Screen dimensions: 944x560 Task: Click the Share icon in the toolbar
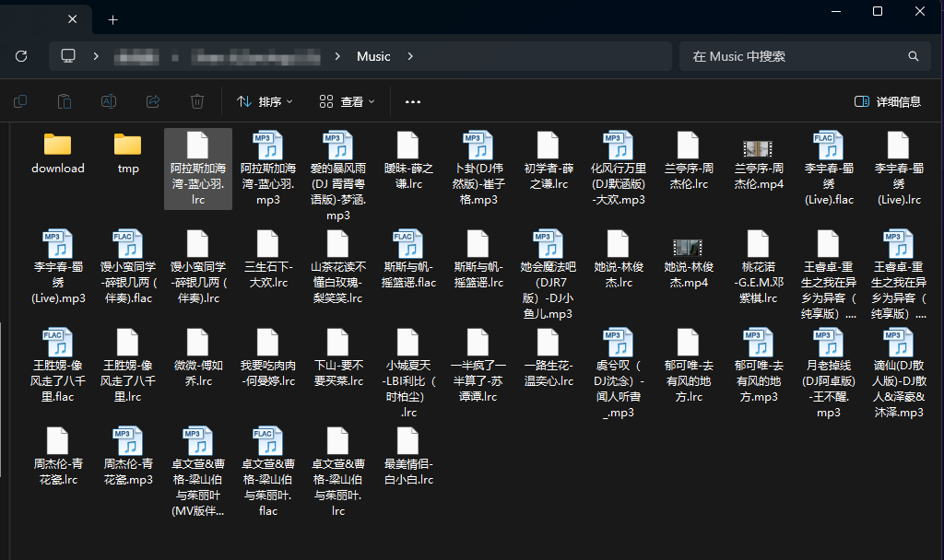[153, 101]
